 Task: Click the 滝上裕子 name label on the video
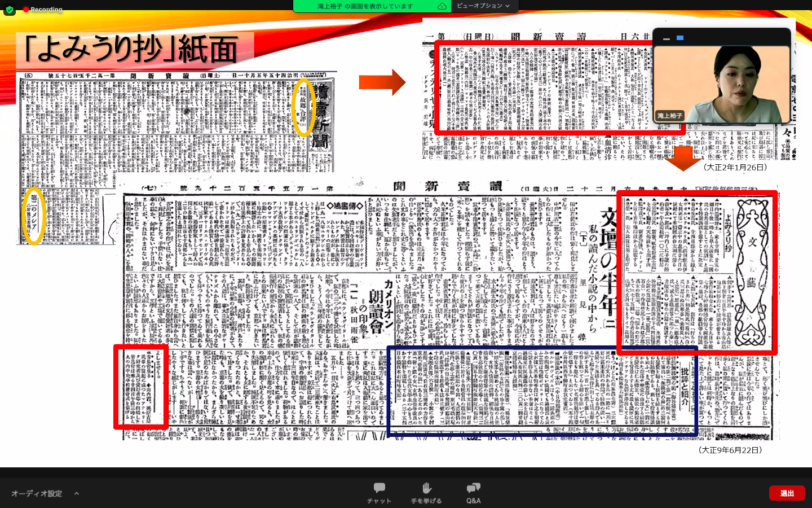click(x=669, y=116)
